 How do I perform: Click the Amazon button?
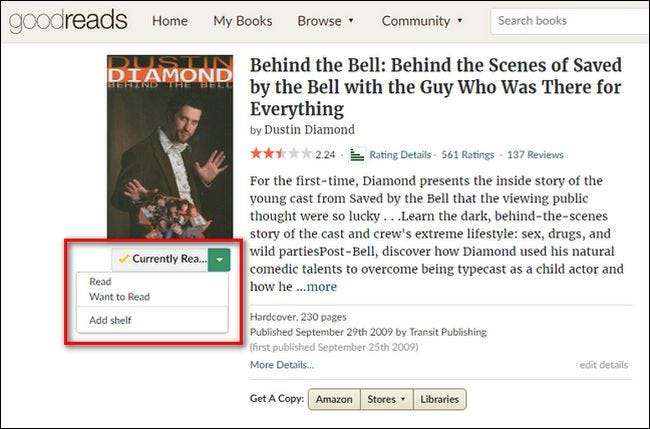(334, 399)
